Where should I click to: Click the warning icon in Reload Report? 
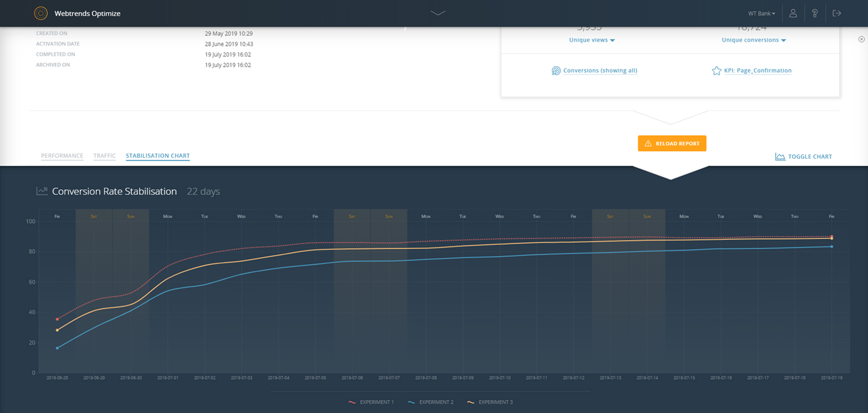pyautogui.click(x=648, y=143)
